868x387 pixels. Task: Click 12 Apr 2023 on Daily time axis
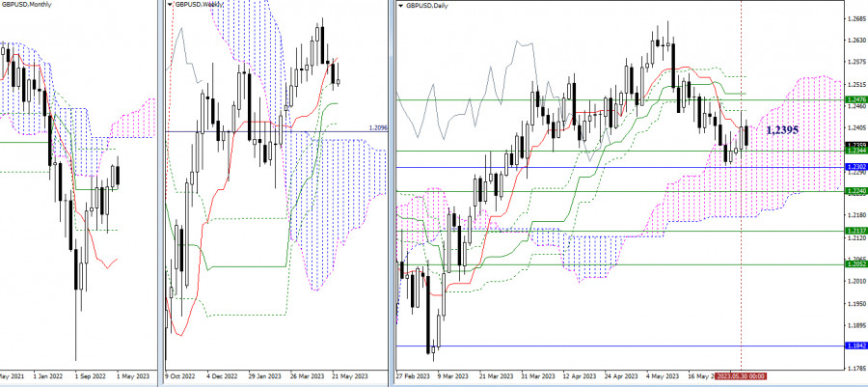click(x=579, y=376)
